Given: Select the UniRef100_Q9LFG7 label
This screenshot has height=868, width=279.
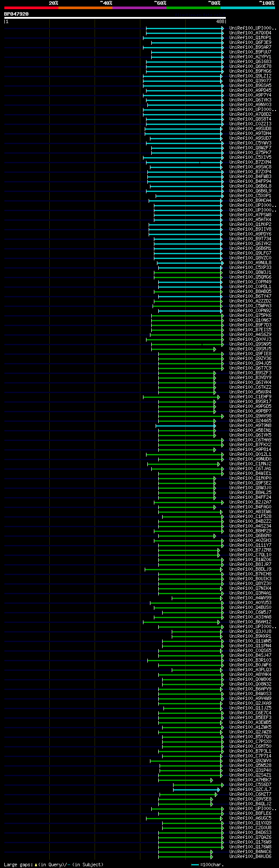Looking at the screenshot, I should pos(250,253).
